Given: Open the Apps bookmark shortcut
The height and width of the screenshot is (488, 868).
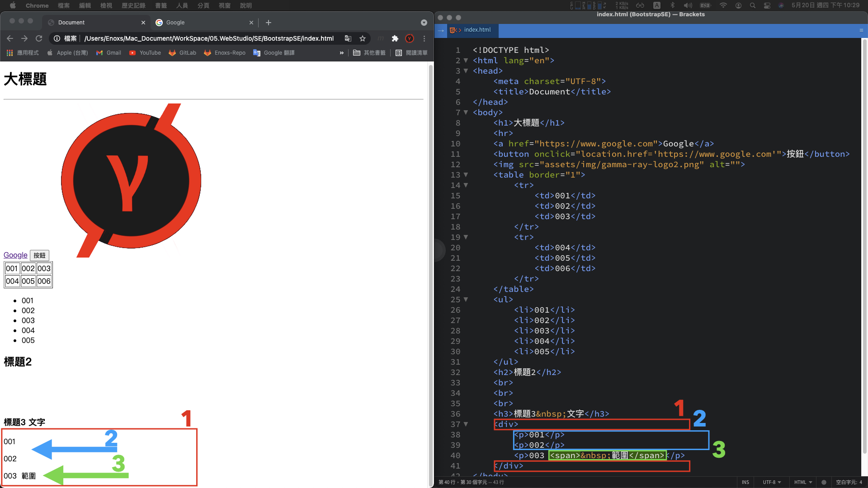Looking at the screenshot, I should coord(23,53).
